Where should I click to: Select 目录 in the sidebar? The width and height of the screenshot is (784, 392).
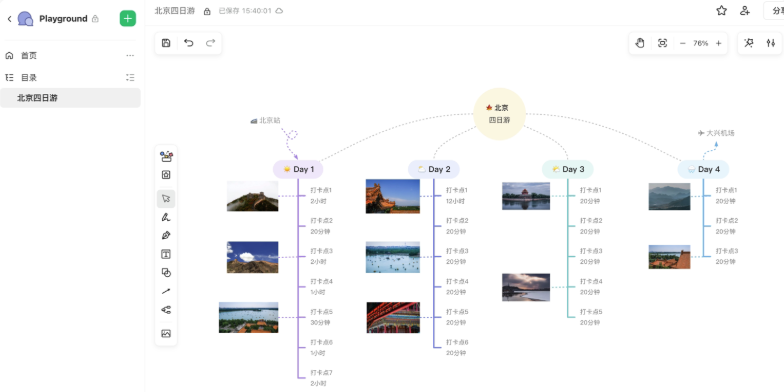28,78
